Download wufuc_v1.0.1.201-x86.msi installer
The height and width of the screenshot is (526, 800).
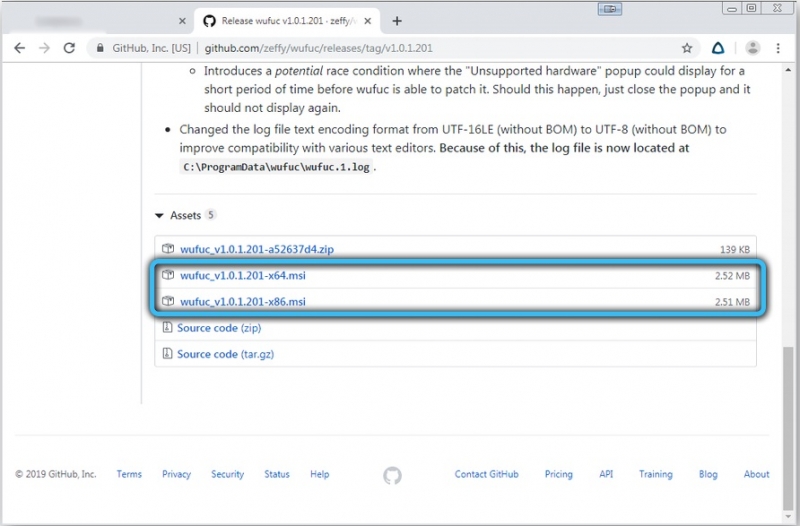click(x=243, y=302)
